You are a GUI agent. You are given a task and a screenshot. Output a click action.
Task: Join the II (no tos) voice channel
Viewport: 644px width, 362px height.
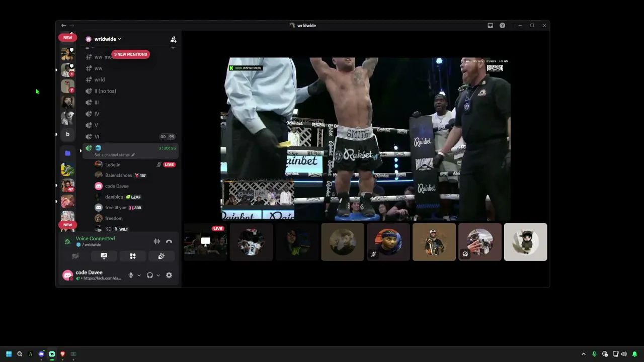tap(130, 91)
